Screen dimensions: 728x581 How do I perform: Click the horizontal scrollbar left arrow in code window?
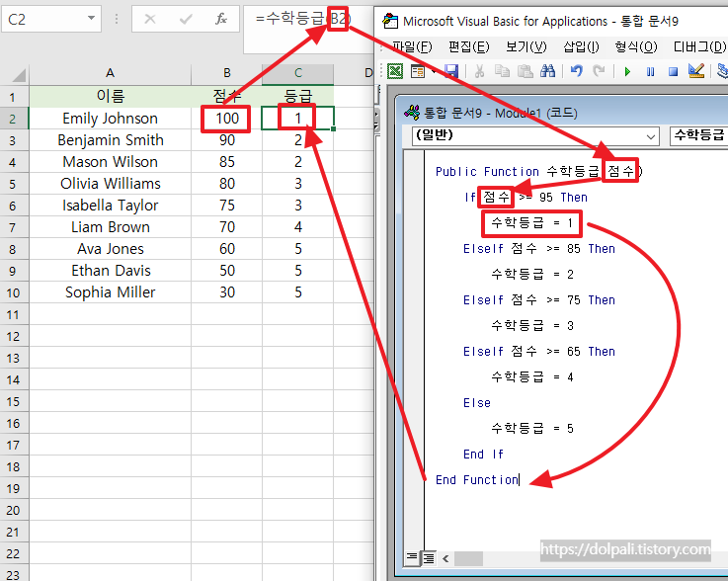click(445, 558)
